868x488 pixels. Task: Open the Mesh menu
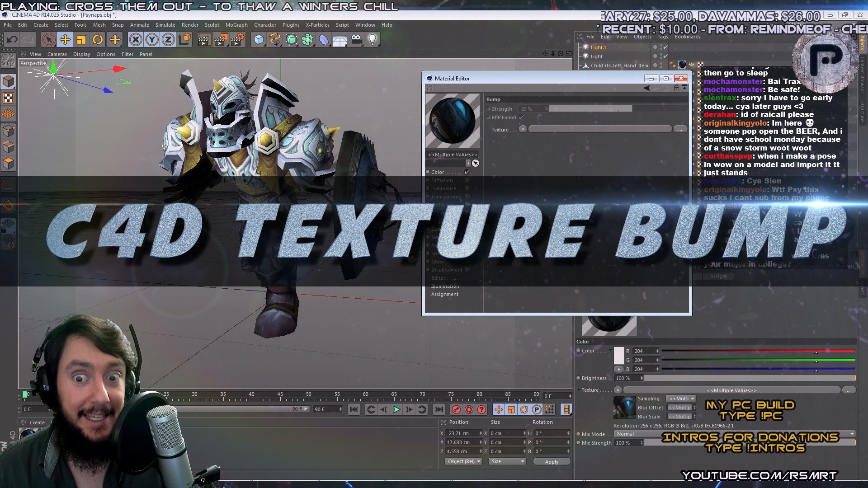pyautogui.click(x=99, y=25)
